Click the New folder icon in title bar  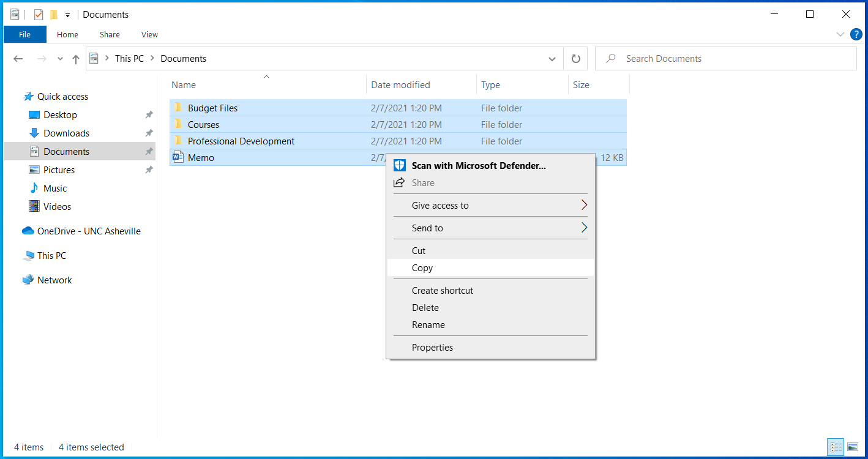[x=54, y=15]
